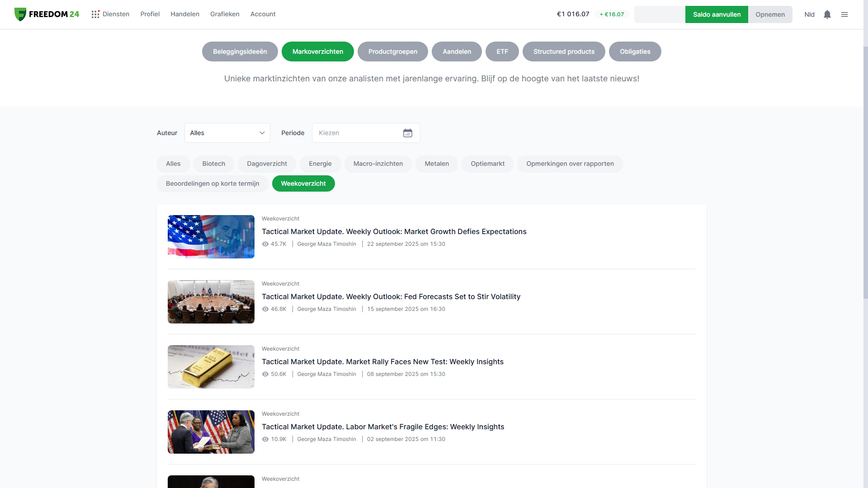Click the page vertical scrollbar
868x488 pixels.
865,172
